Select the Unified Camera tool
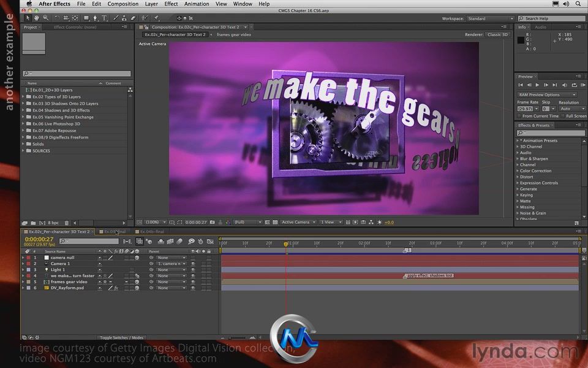 (66, 18)
